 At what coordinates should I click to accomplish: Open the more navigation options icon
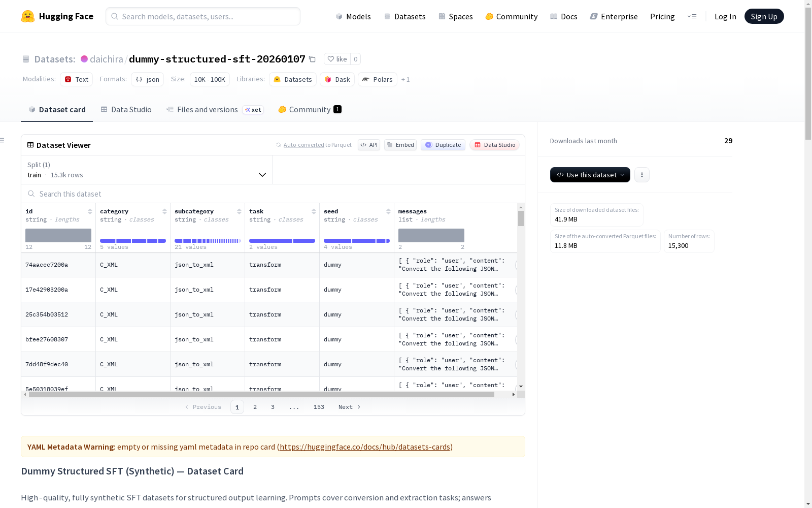(692, 16)
